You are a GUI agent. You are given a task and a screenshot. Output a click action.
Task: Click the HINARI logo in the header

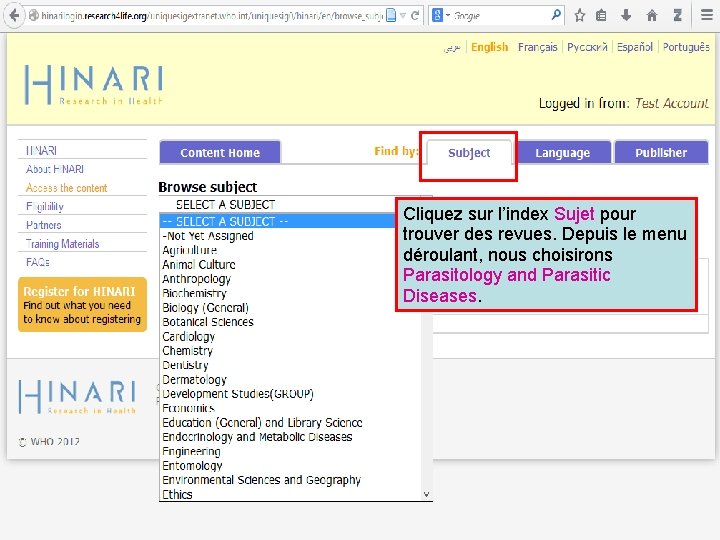(94, 85)
